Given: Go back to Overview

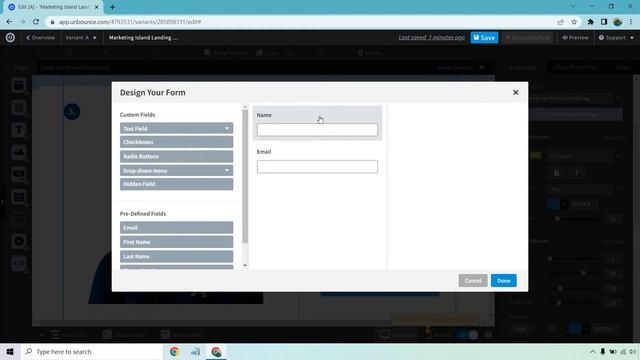Looking at the screenshot, I should pyautogui.click(x=40, y=38).
